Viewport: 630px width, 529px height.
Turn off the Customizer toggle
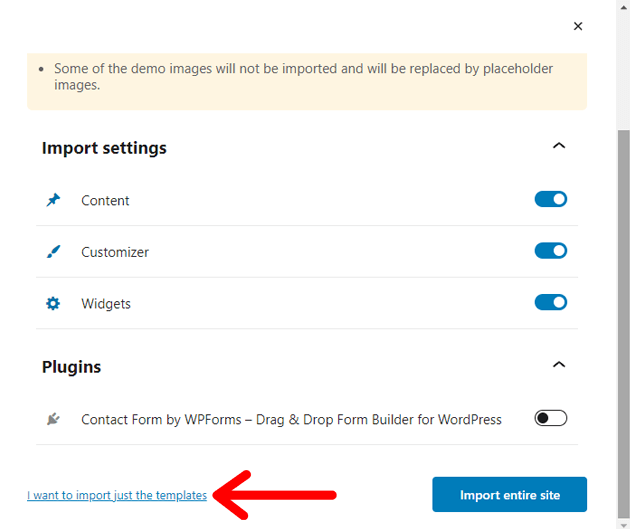[x=551, y=251]
